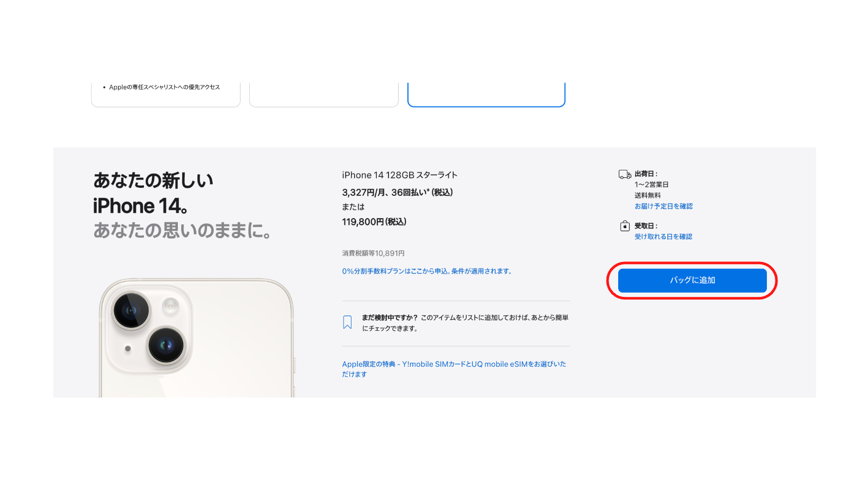This screenshot has width=868, height=489.
Task: Select the empty middle option card
Action: click(324, 94)
